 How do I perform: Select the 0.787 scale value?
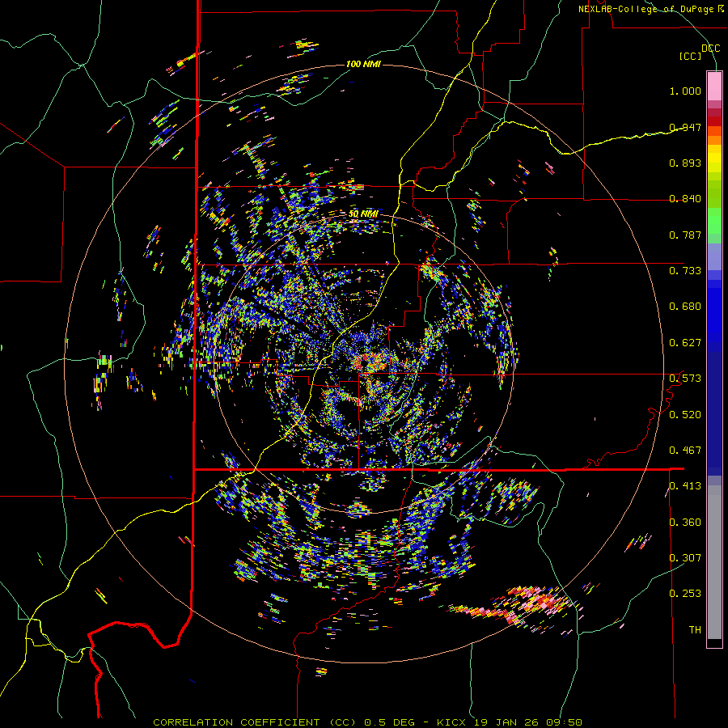pos(685,235)
